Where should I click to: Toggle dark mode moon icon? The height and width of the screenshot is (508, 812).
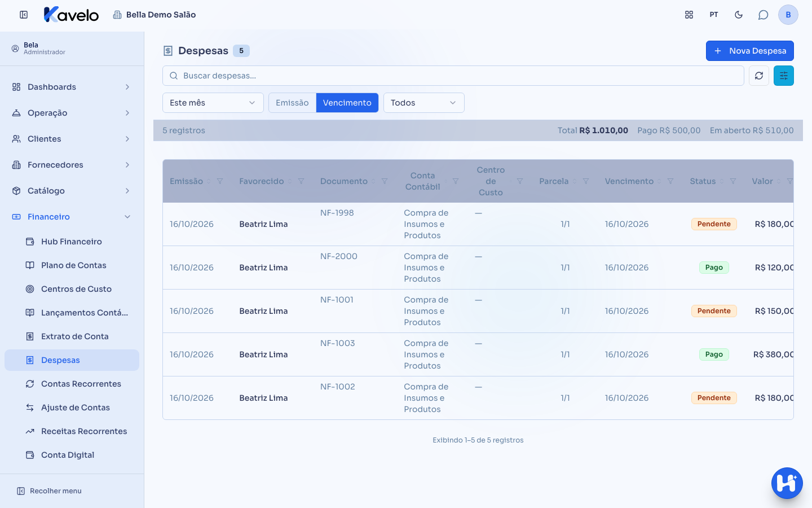coord(739,15)
